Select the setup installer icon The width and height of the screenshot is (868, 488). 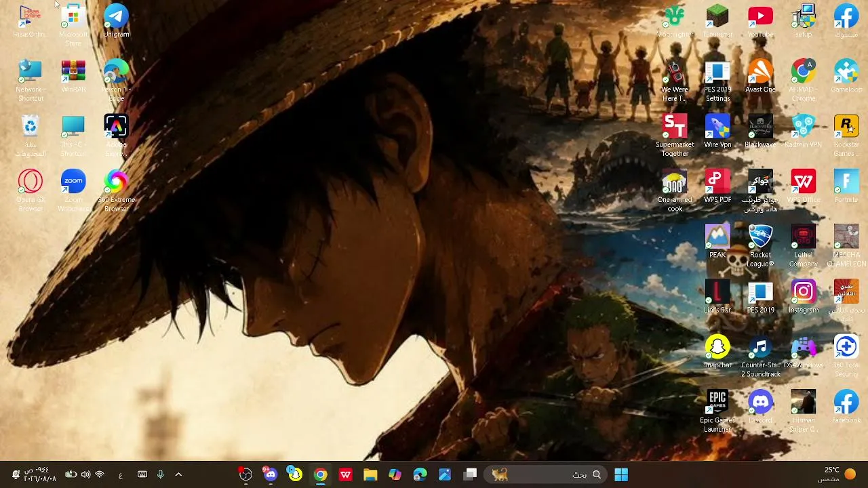804,21
